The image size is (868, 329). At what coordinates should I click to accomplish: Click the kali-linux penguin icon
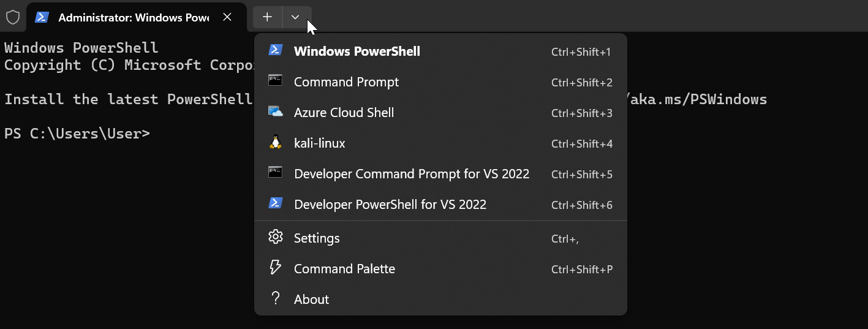276,143
